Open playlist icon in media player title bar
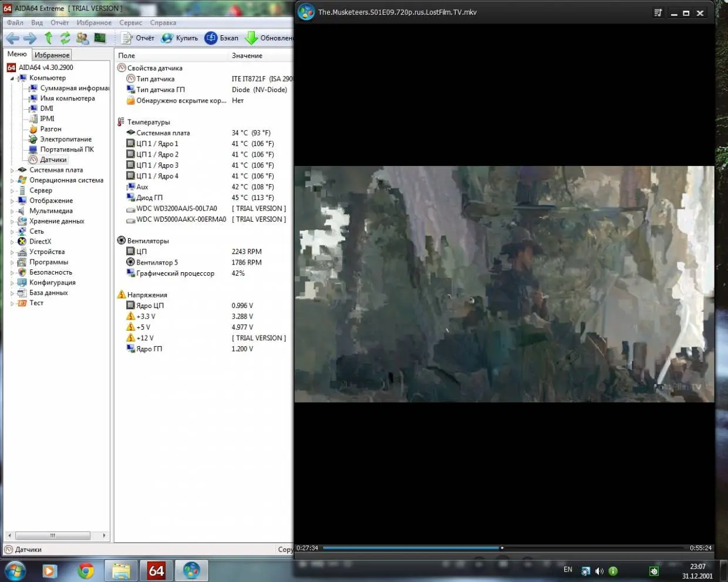The image size is (728, 582). coord(658,13)
